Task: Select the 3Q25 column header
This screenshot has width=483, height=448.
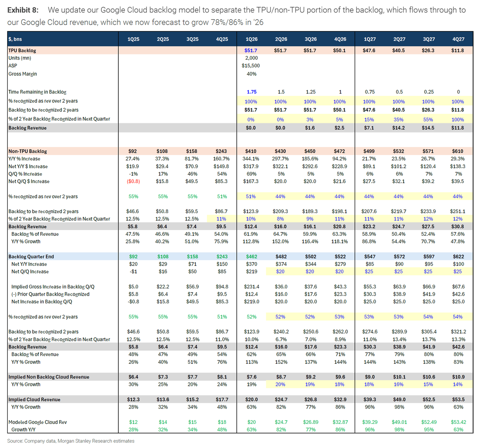Action: pyautogui.click(x=192, y=39)
